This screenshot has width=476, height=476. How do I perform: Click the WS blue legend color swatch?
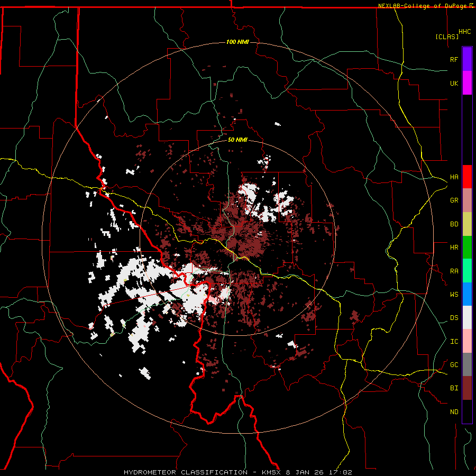coord(467,294)
